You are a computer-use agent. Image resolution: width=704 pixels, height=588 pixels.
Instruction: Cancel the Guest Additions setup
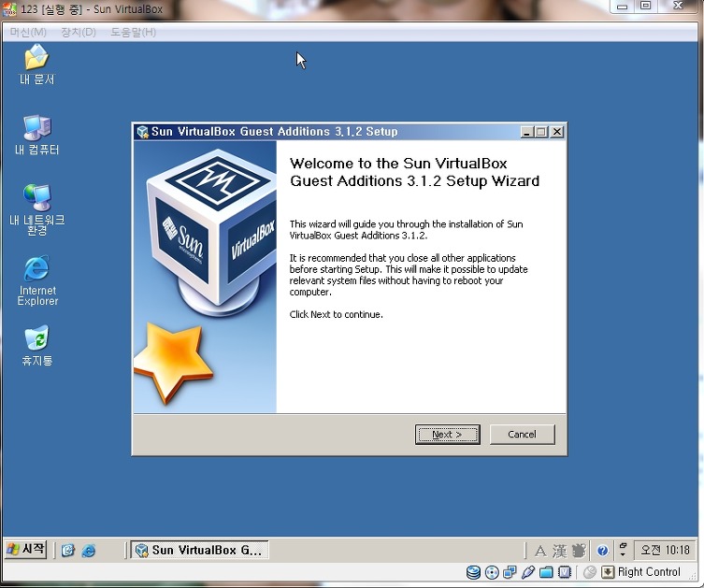click(523, 435)
